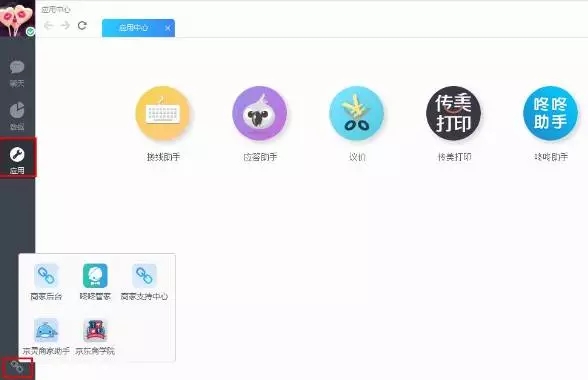Screen dimensions: 588x380
Task: Click the 应答助手 text label
Action: pyautogui.click(x=260, y=157)
